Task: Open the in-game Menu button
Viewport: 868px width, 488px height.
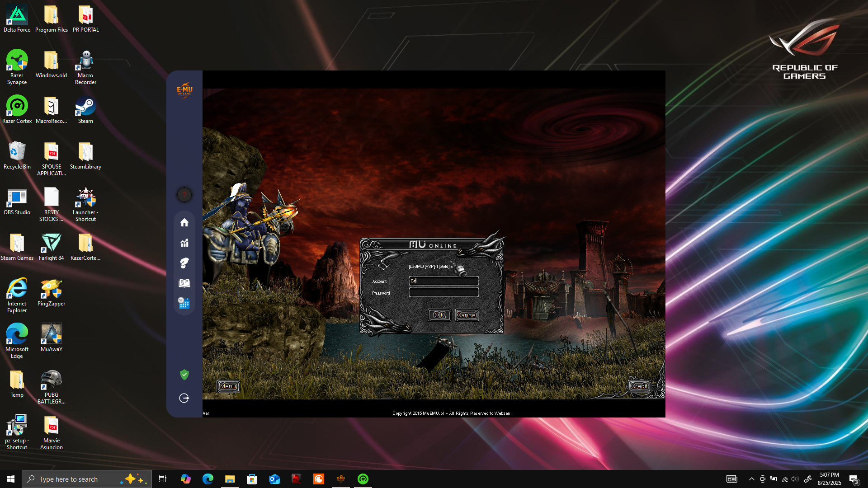Action: pyautogui.click(x=228, y=386)
